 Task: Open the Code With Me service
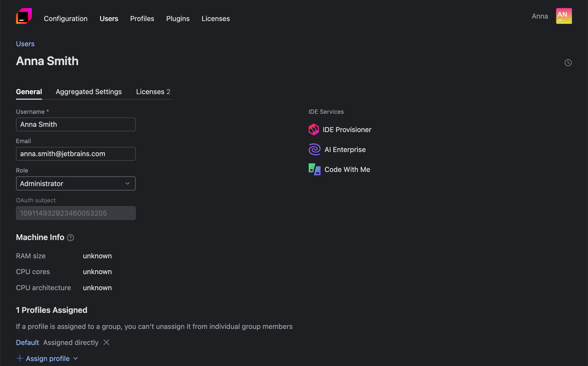coord(347,169)
